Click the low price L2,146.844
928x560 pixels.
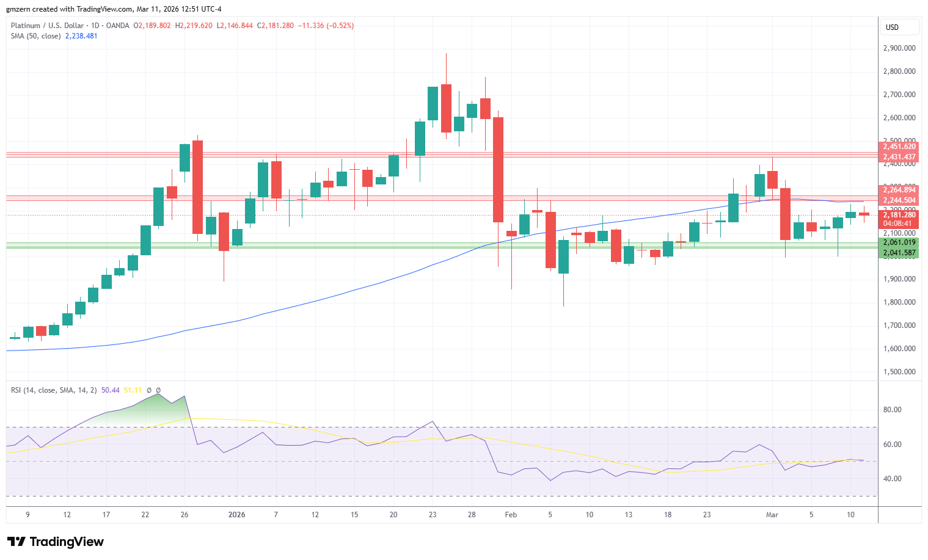pyautogui.click(x=235, y=26)
